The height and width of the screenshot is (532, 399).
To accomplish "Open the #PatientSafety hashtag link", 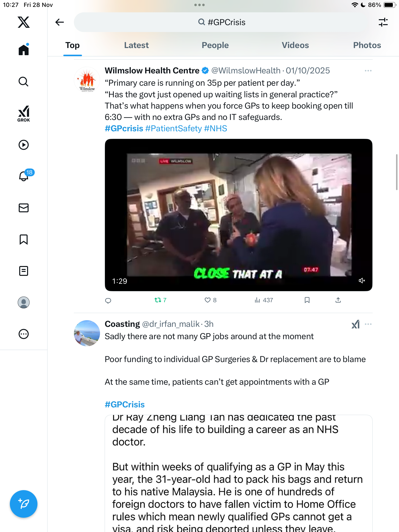I will coord(174,128).
